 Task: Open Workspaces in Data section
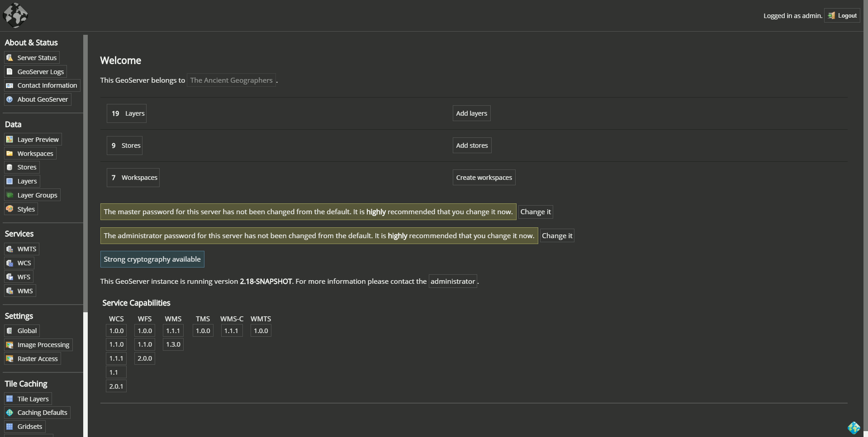[30, 154]
